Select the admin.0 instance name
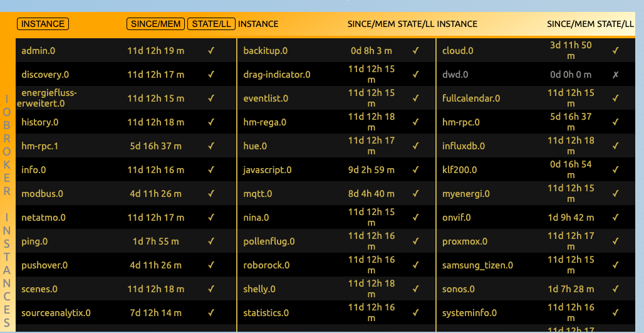 (38, 51)
